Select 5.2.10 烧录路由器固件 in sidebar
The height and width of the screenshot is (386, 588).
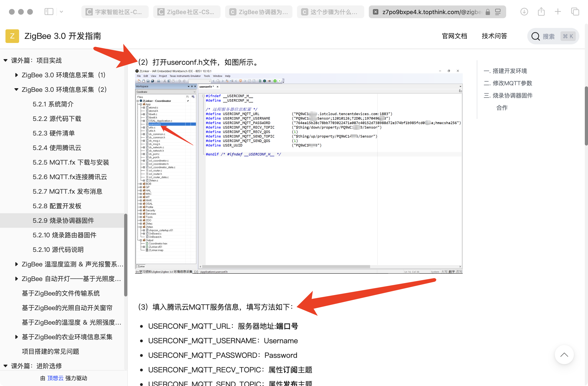[65, 235]
